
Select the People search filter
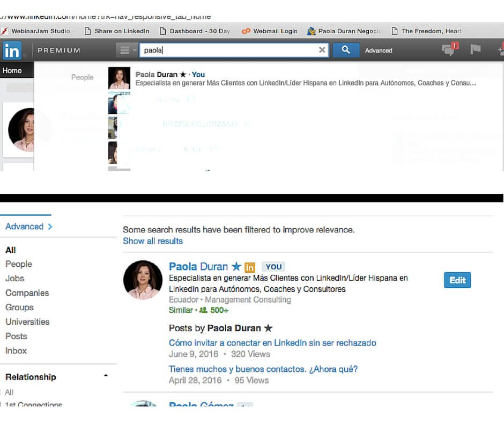pos(19,264)
